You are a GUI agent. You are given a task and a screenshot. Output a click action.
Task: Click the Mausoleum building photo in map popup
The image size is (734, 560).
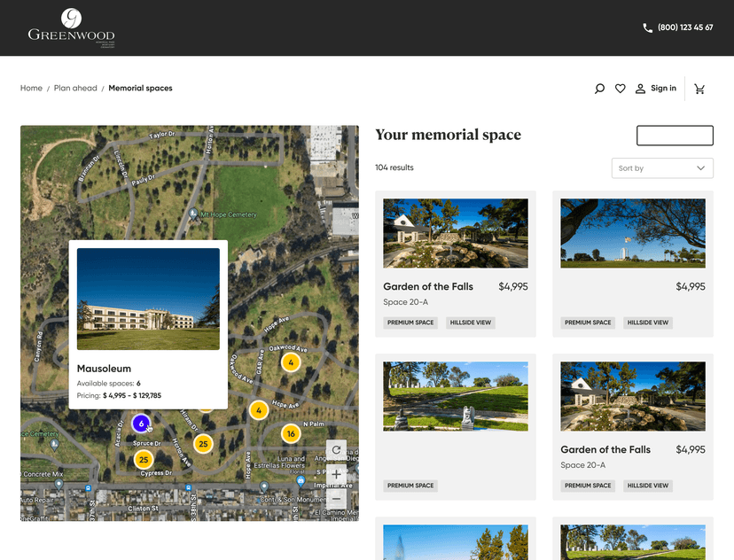coord(148,299)
